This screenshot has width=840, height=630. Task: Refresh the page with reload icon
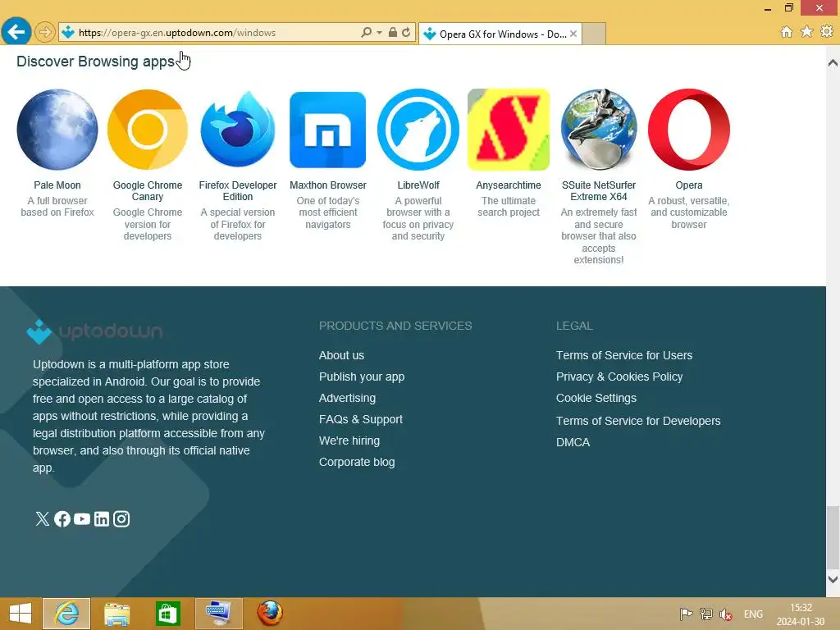pyautogui.click(x=406, y=32)
